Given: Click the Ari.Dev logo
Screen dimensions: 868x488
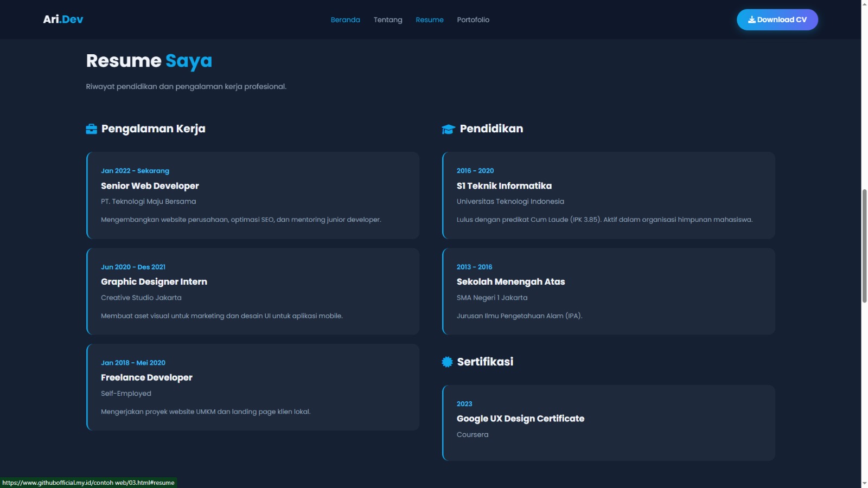Looking at the screenshot, I should click(x=63, y=20).
